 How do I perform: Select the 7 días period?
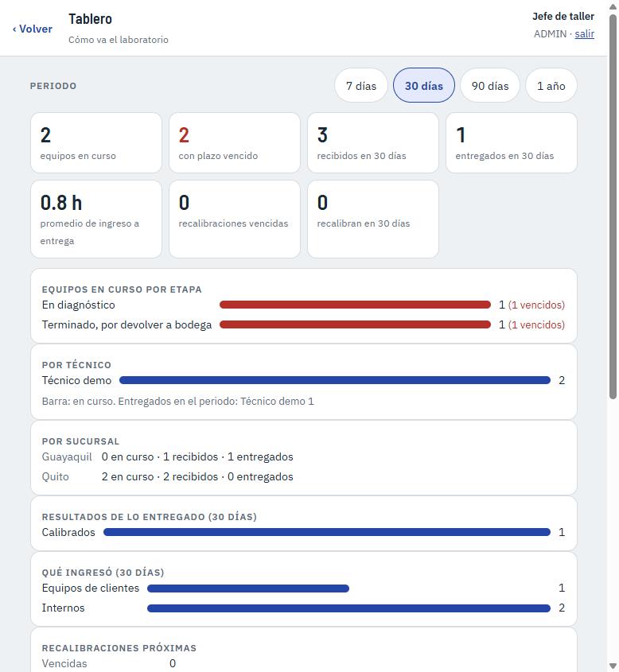coord(361,85)
